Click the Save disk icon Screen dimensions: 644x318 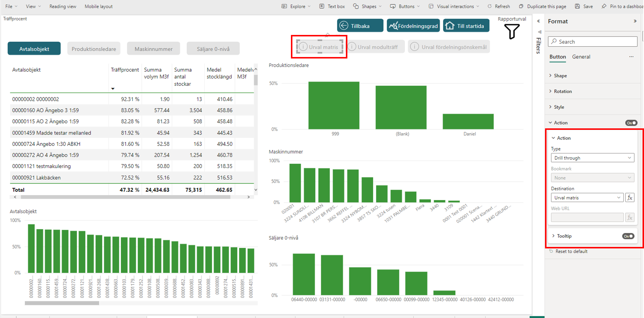point(577,6)
